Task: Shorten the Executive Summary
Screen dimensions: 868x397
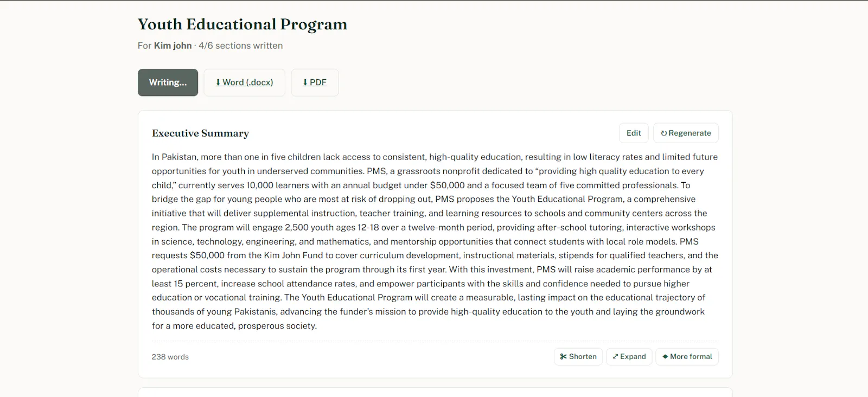Action: (578, 356)
